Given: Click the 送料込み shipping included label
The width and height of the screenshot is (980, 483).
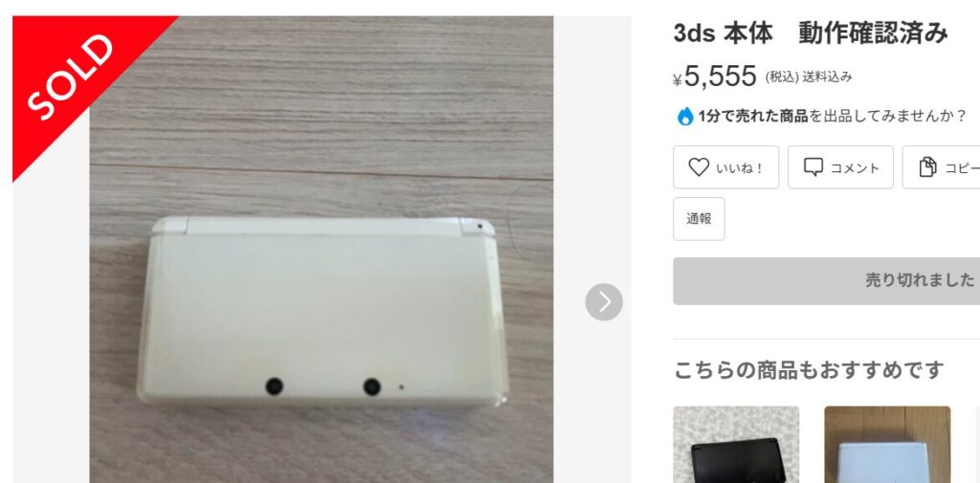Looking at the screenshot, I should point(827,77).
